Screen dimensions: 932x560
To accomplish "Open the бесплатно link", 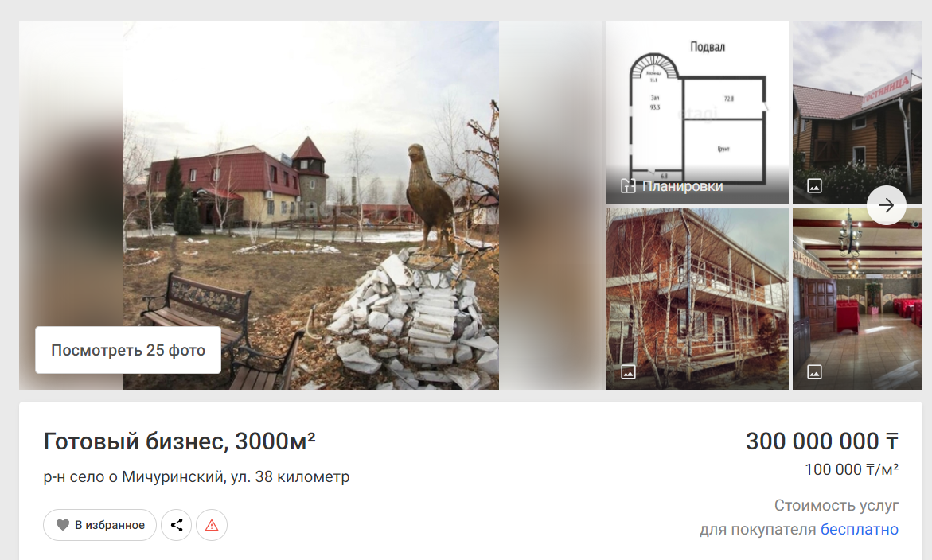I will tap(859, 529).
